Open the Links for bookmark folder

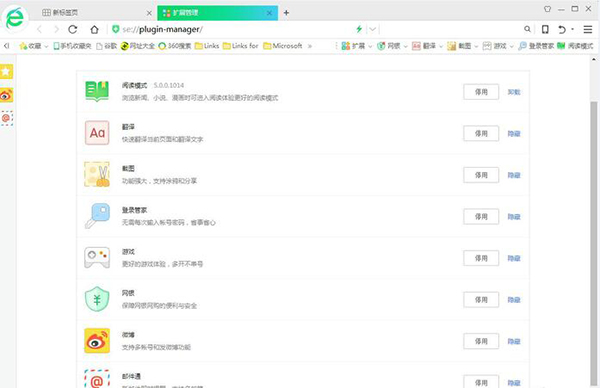(241, 46)
